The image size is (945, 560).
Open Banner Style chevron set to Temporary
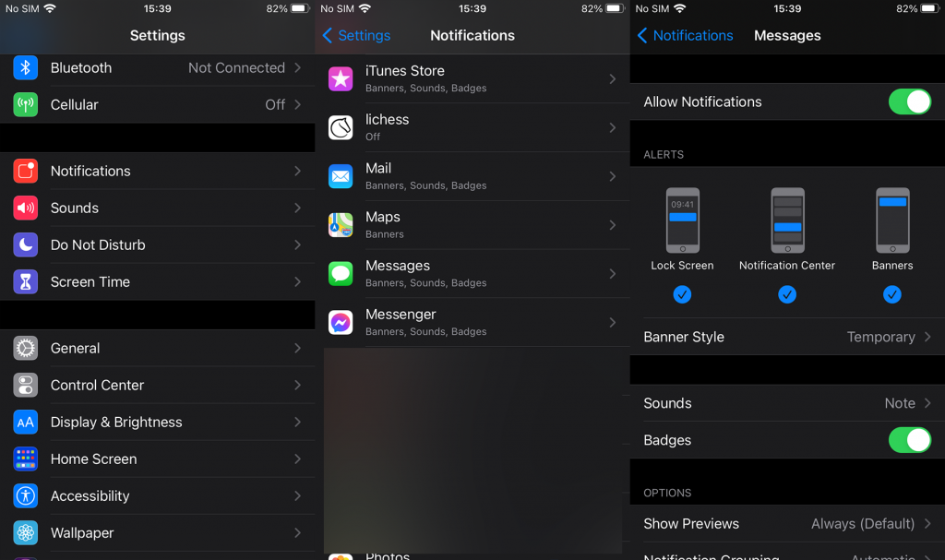[x=927, y=337]
